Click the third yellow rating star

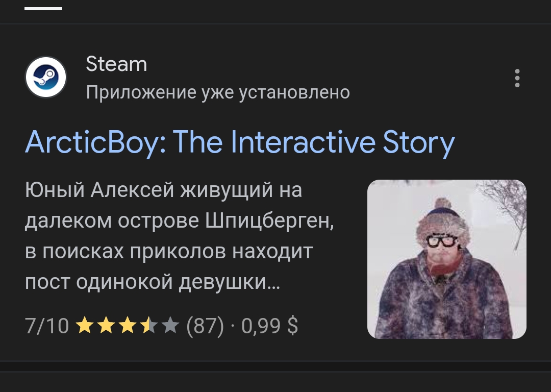127,325
